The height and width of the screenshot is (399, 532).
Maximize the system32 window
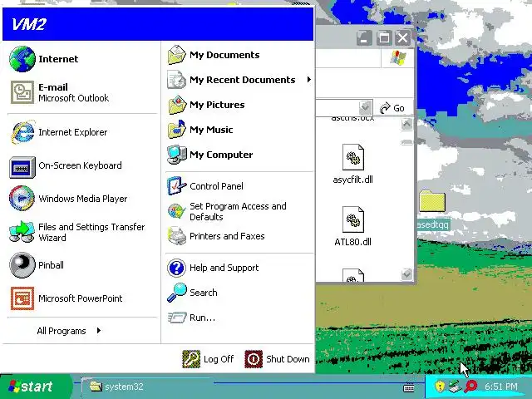click(x=384, y=37)
